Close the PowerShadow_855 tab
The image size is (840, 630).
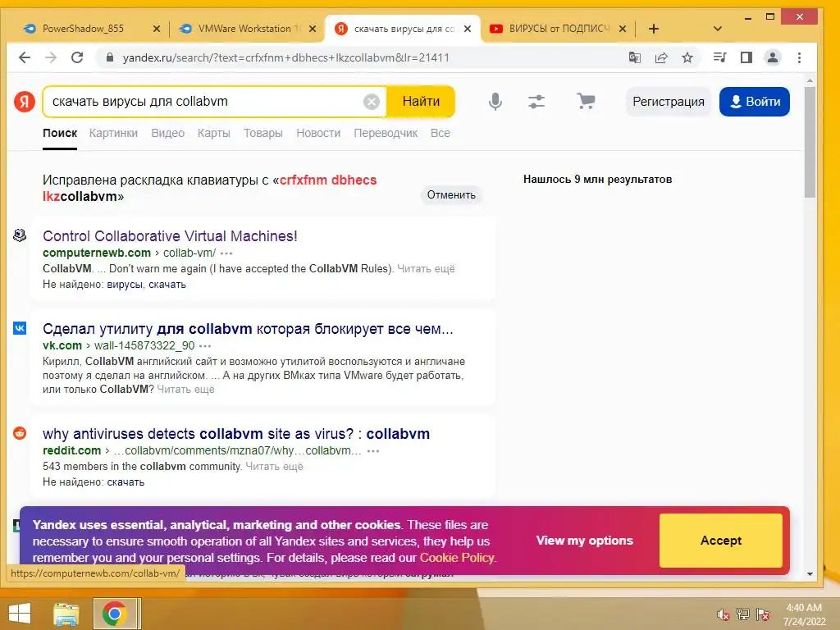point(157,29)
